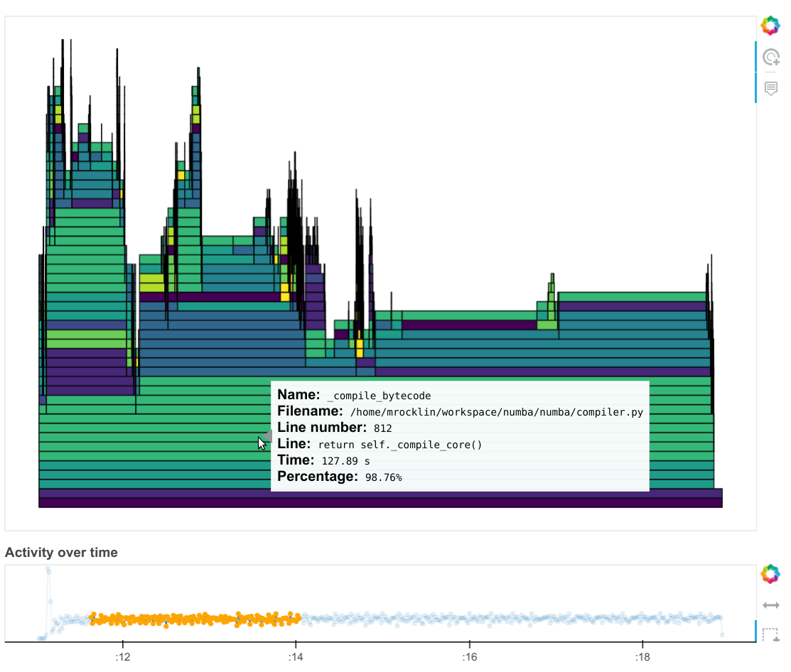Select second-from-bottom purple bar in flame graph
The width and height of the screenshot is (791, 672).
380,493
